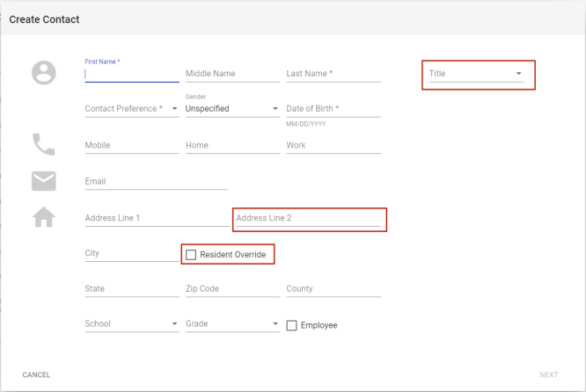
Task: Expand the Contact Preference dropdown
Action: coord(131,109)
